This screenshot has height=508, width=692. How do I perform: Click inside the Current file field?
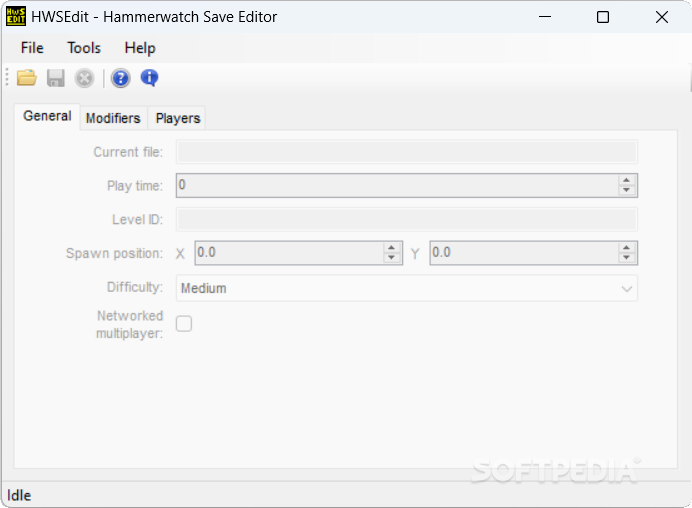click(x=406, y=152)
